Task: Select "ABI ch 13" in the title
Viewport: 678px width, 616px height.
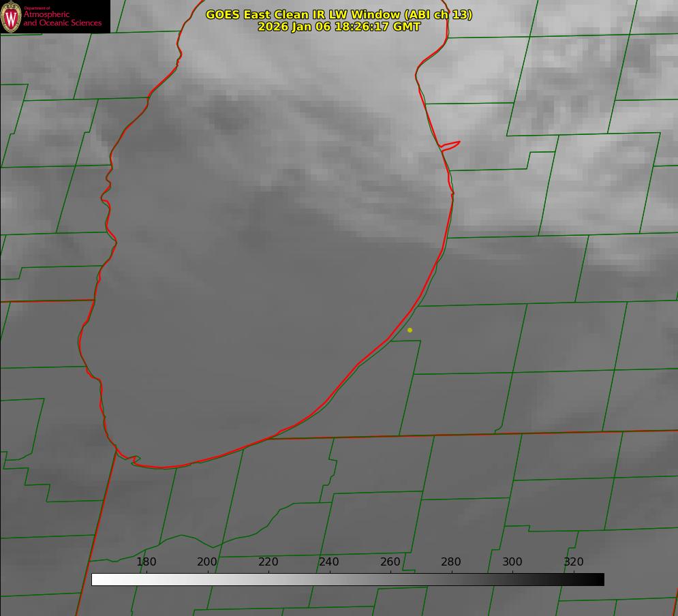Action: [438, 14]
